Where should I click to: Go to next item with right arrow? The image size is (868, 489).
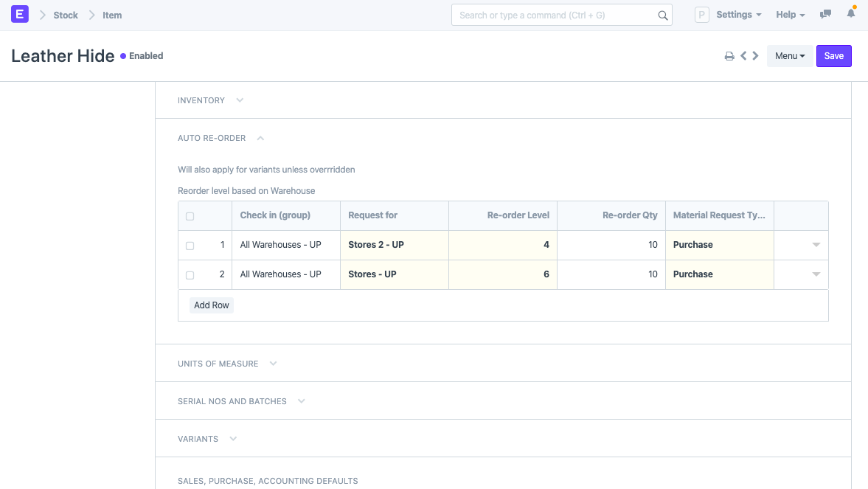pyautogui.click(x=755, y=56)
